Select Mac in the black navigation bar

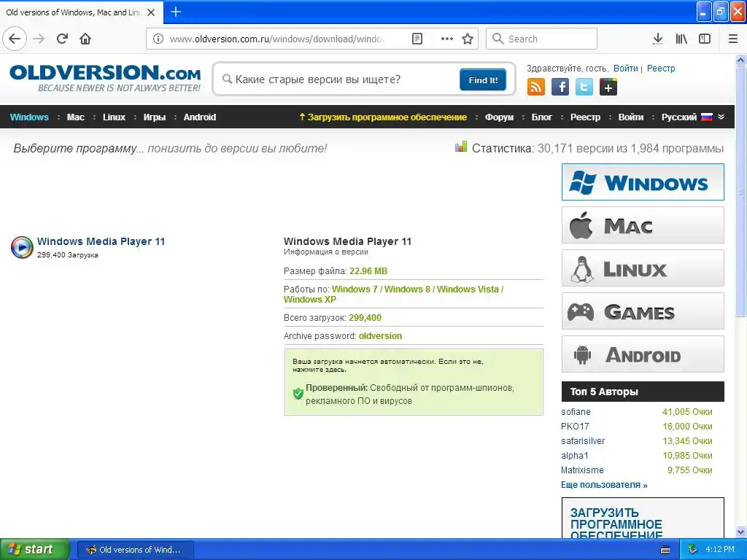tap(75, 117)
